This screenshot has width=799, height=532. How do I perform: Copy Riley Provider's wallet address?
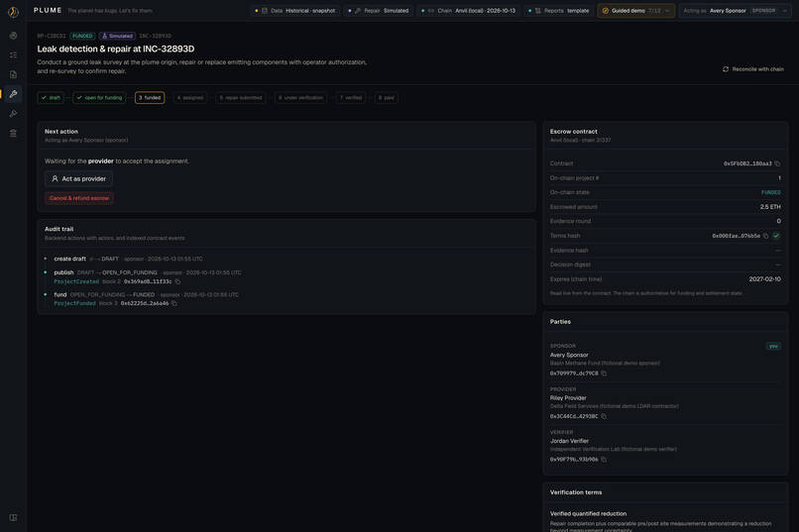(x=604, y=416)
